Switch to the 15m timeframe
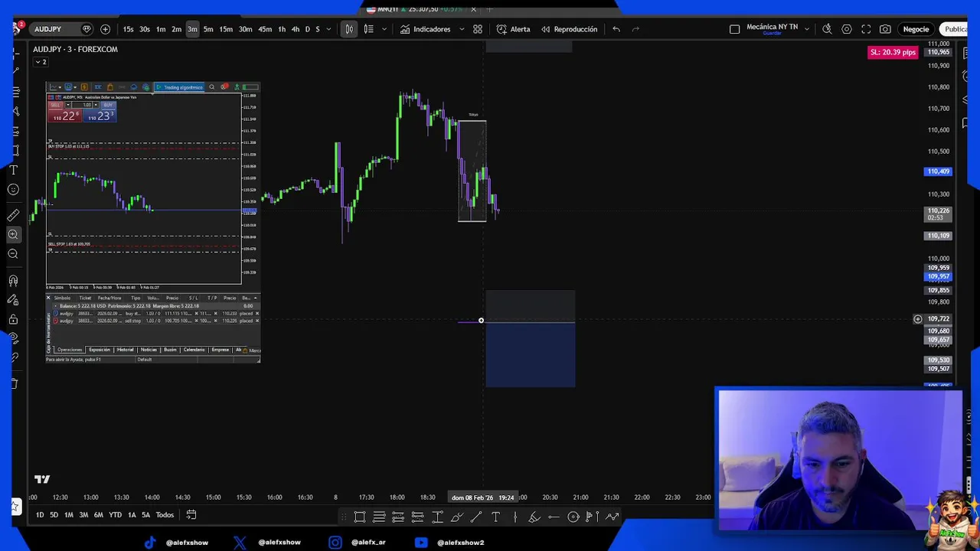The width and height of the screenshot is (980, 551). click(226, 29)
